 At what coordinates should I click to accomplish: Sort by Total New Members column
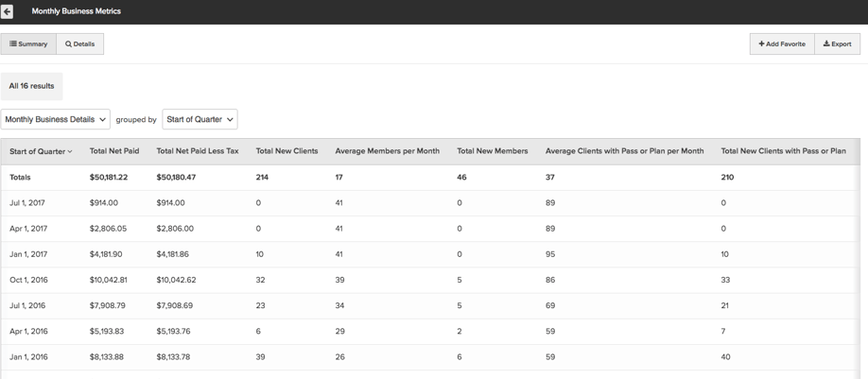(492, 151)
